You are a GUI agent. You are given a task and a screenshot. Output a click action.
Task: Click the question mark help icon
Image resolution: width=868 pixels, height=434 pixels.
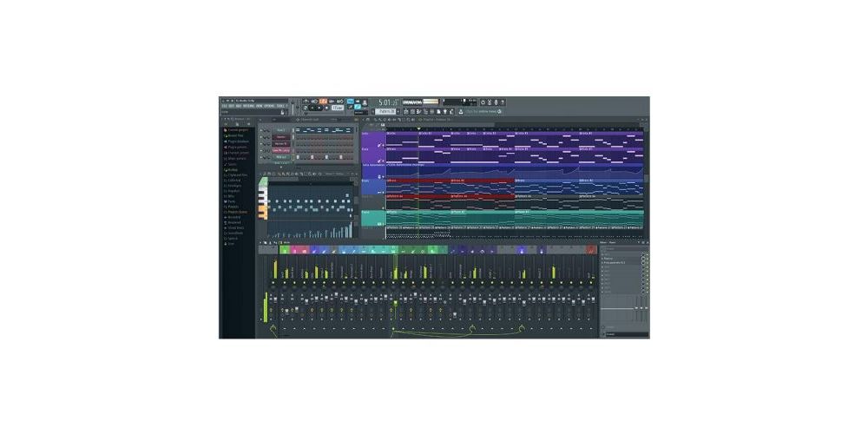503,102
